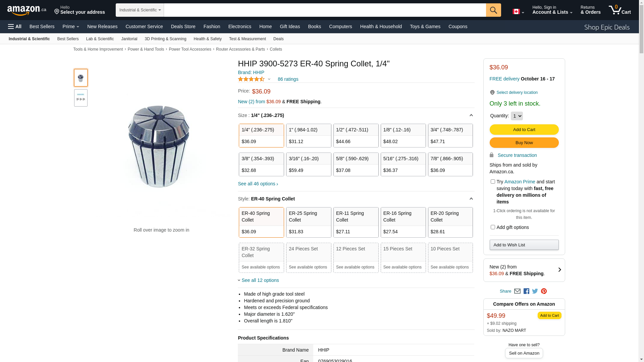
Task: Open the Industrial & Scientific search category dropdown
Action: 140,10
